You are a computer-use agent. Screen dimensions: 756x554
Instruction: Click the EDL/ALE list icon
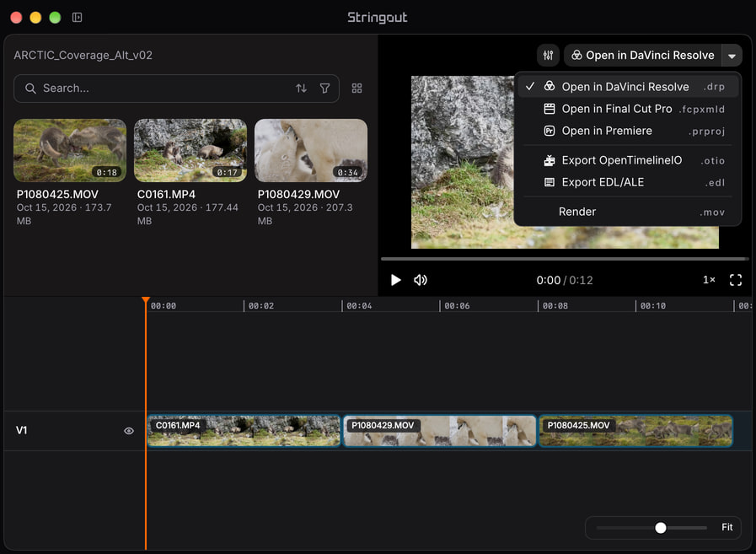(x=550, y=182)
